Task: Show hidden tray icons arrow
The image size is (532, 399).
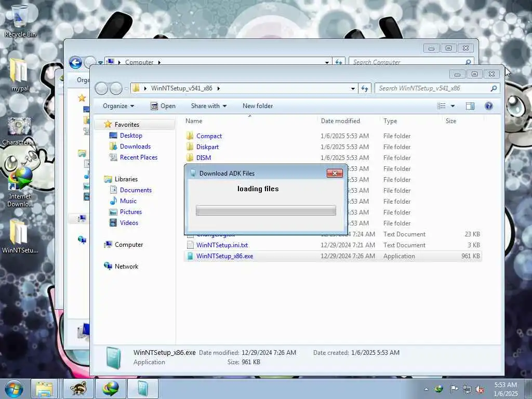Action: coord(426,389)
